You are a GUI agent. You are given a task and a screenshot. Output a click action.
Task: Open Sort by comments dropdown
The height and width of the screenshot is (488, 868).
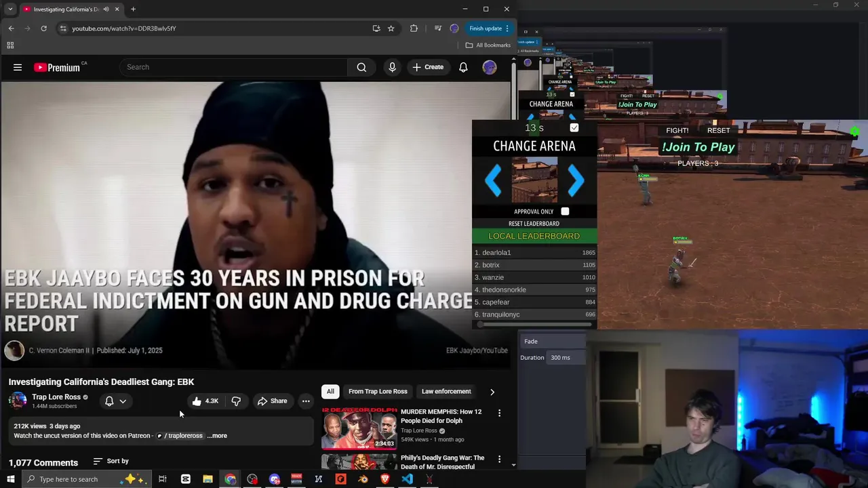[111, 461]
